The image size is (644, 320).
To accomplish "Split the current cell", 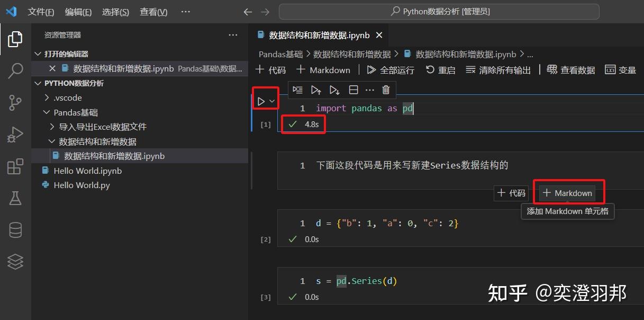I will (x=353, y=90).
